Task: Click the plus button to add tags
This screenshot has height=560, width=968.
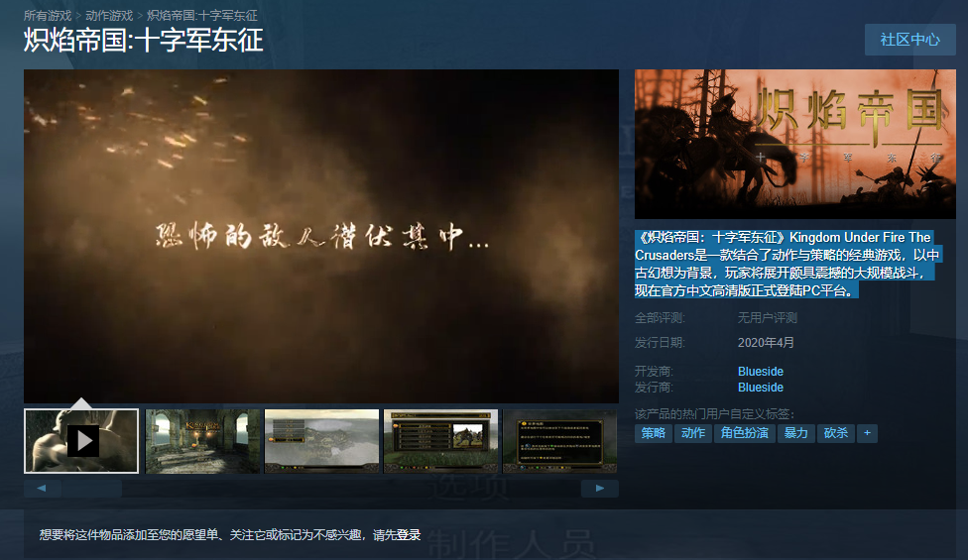Action: pos(868,433)
